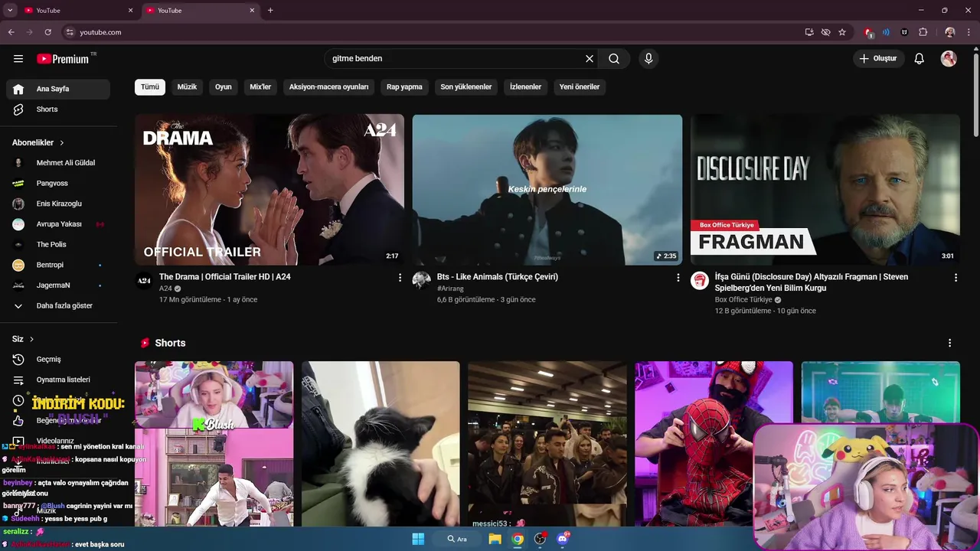Open the YouTube hamburger guide menu

click(18, 59)
